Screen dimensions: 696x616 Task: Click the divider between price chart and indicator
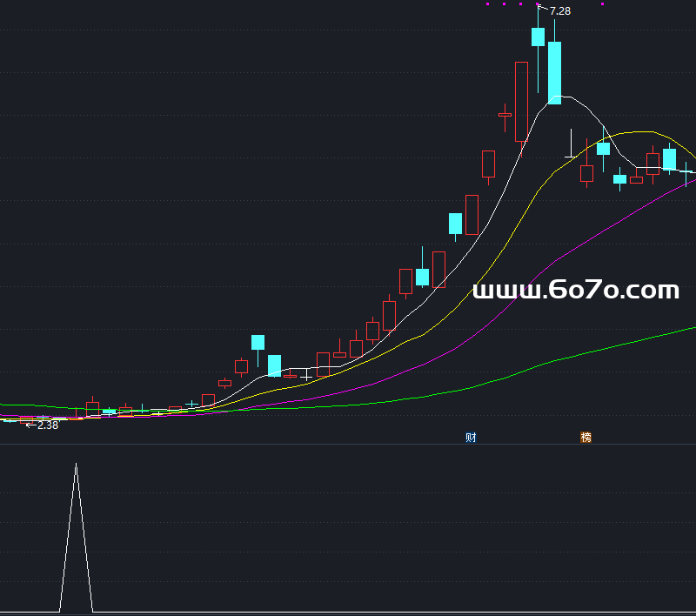point(348,445)
